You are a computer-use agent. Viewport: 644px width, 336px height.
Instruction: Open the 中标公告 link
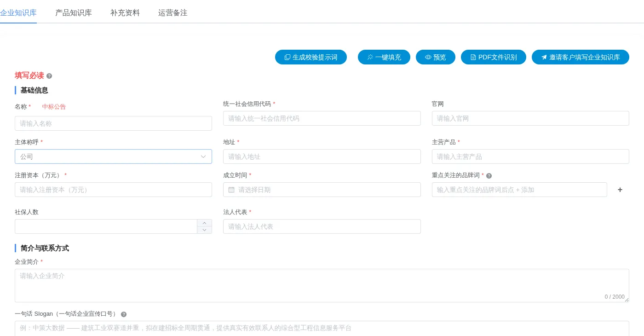click(54, 107)
